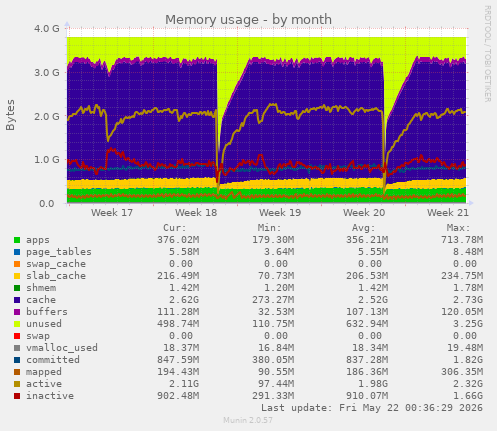Click the 'committed' legend label

pyautogui.click(x=53, y=360)
